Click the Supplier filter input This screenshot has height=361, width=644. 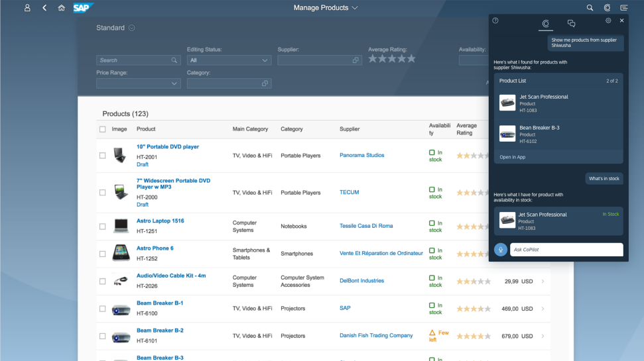[320, 60]
